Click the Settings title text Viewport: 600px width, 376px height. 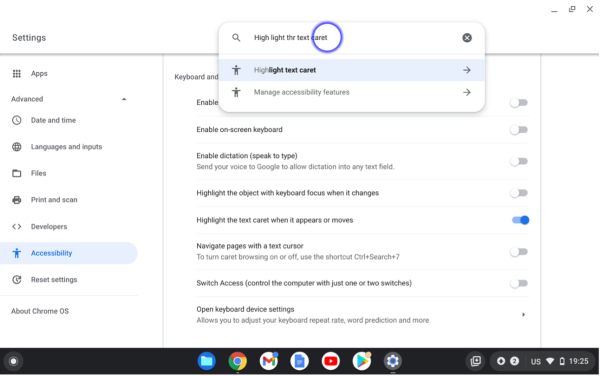point(29,37)
